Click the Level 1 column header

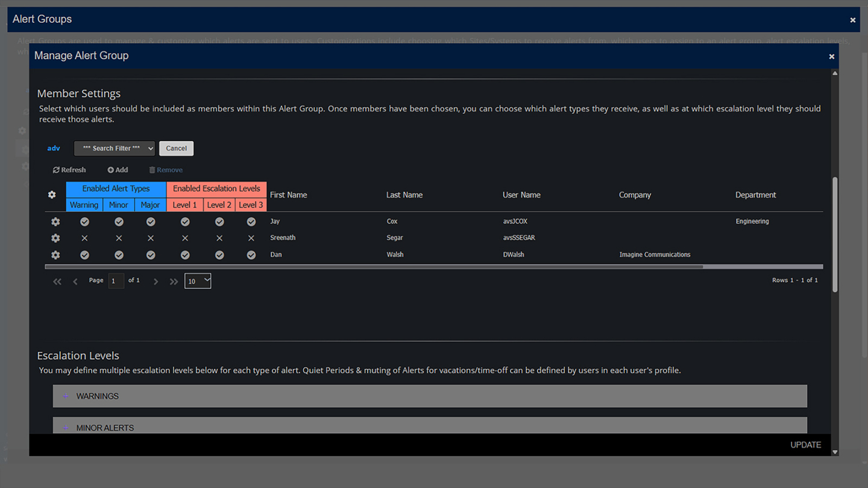pos(184,205)
